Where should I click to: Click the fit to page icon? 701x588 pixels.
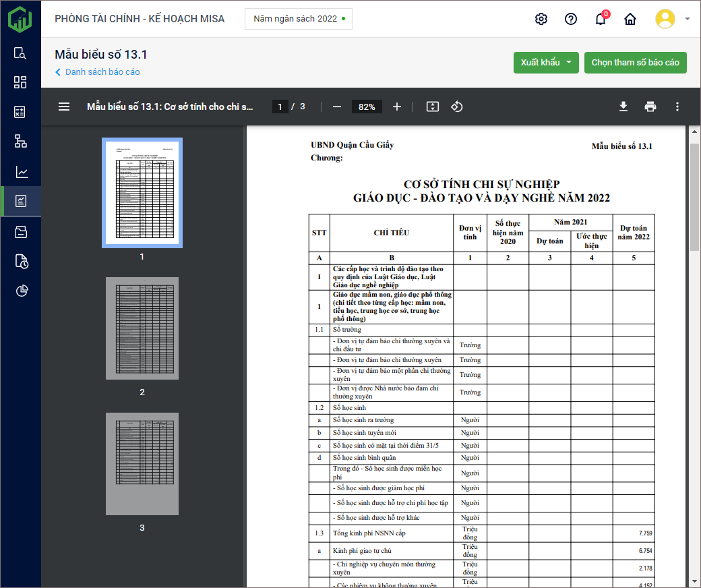coord(433,107)
